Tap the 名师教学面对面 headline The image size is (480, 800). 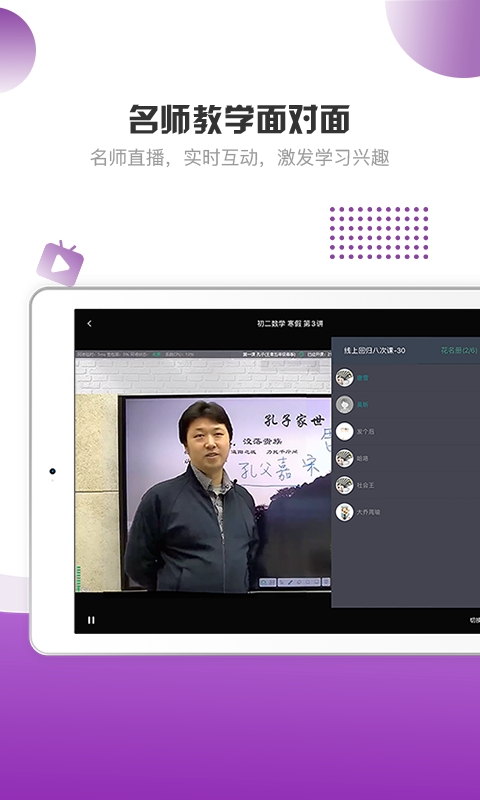[240, 119]
